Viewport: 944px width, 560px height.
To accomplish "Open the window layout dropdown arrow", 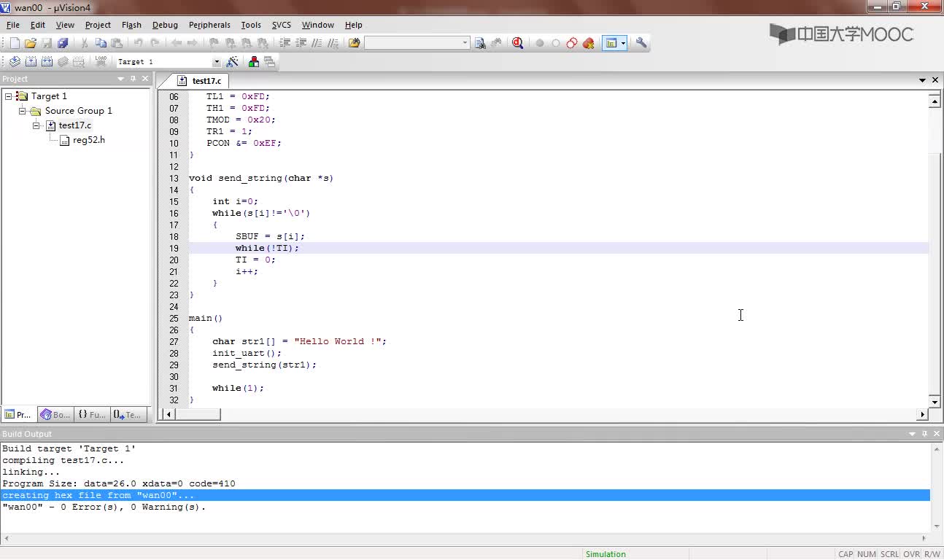I will (x=623, y=43).
